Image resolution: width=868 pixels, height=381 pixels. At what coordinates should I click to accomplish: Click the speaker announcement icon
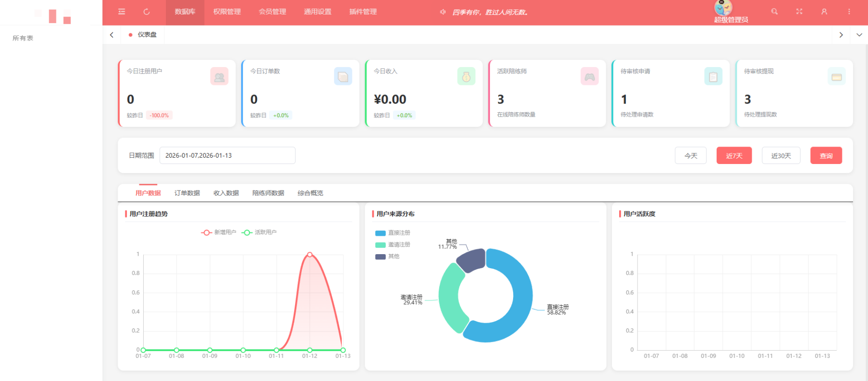pyautogui.click(x=443, y=12)
